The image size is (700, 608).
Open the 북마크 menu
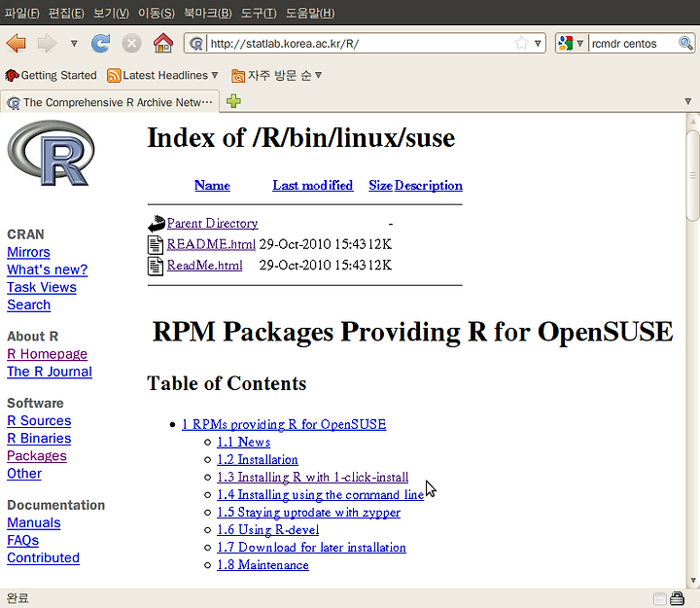pos(208,13)
